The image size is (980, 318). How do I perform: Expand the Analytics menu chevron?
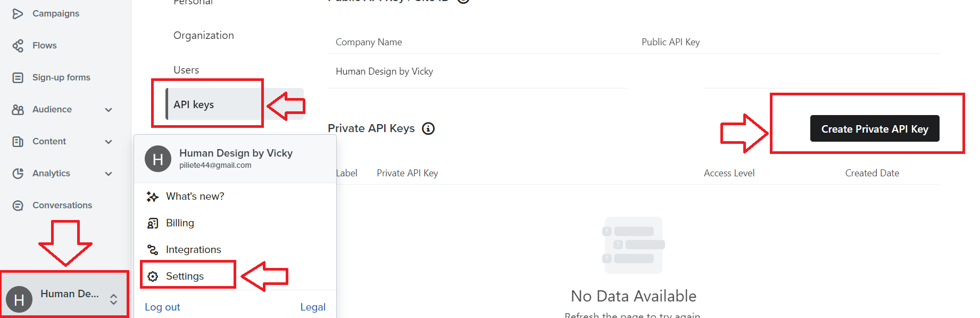pyautogui.click(x=109, y=174)
